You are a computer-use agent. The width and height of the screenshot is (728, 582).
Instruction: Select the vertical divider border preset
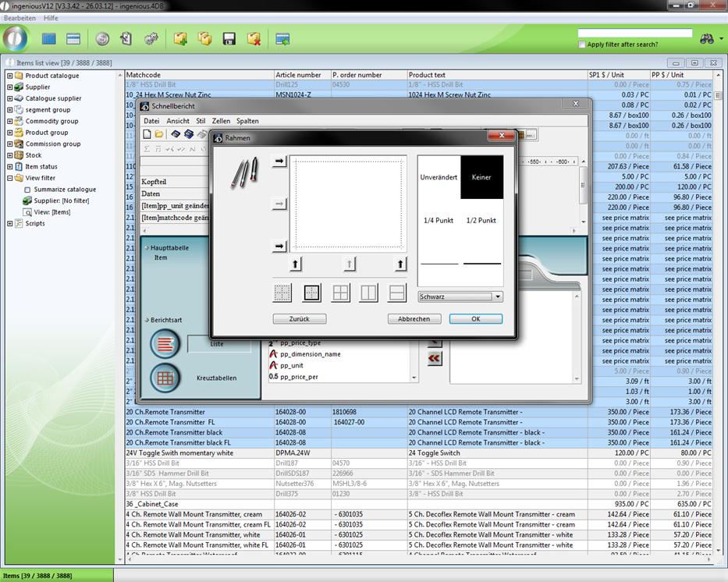click(368, 293)
